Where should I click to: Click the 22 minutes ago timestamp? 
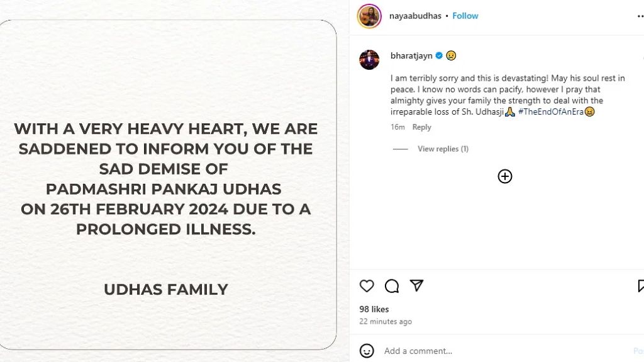tap(386, 322)
